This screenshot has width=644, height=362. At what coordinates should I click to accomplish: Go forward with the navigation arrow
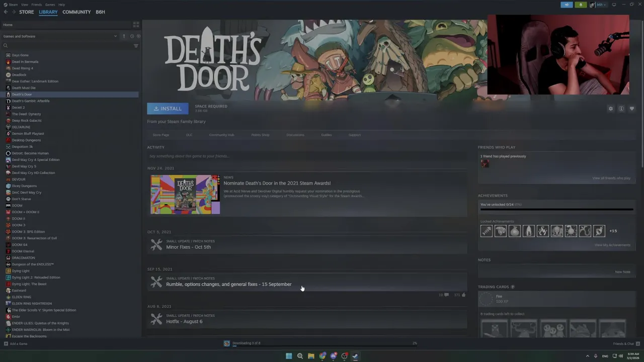click(x=13, y=12)
